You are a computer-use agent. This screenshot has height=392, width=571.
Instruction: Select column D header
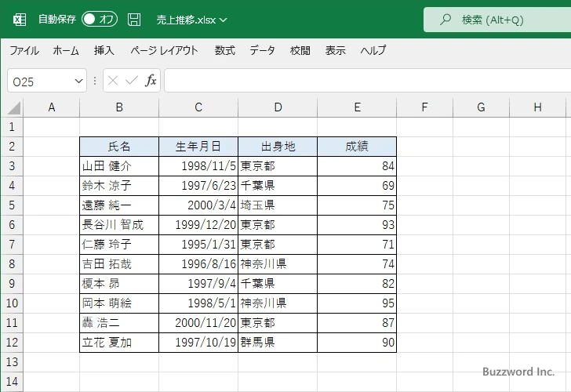coord(278,107)
